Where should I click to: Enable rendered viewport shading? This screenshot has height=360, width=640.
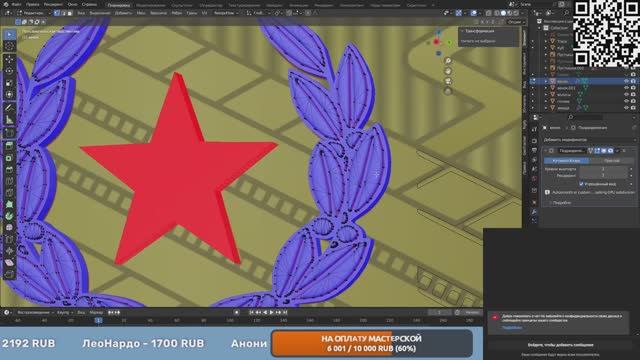pyautogui.click(x=516, y=13)
